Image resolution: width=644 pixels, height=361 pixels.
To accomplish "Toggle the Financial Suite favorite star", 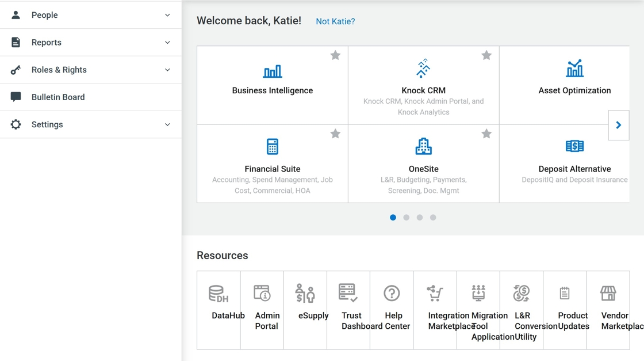I will (x=335, y=134).
